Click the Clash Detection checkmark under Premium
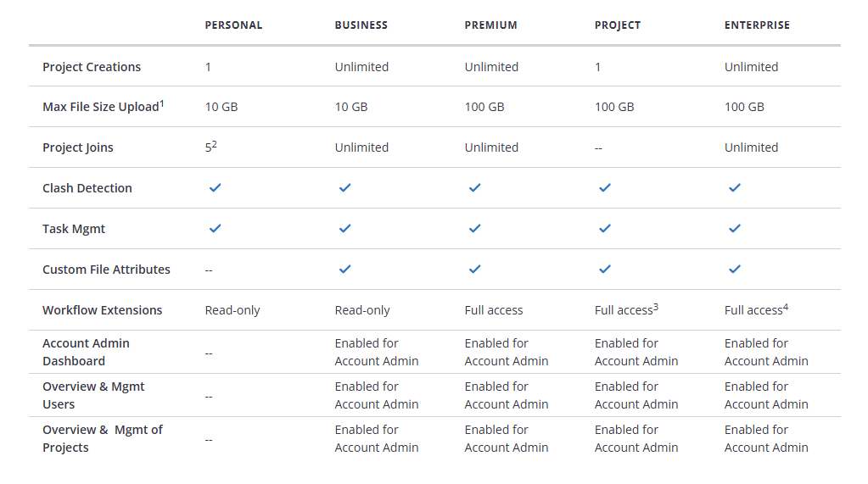Screen dimensions: 868x484 (475, 188)
